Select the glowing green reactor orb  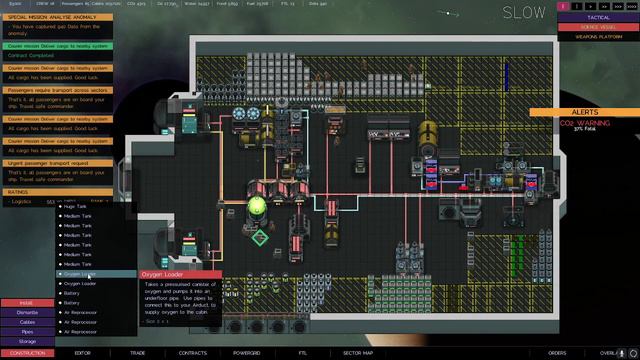(x=257, y=206)
